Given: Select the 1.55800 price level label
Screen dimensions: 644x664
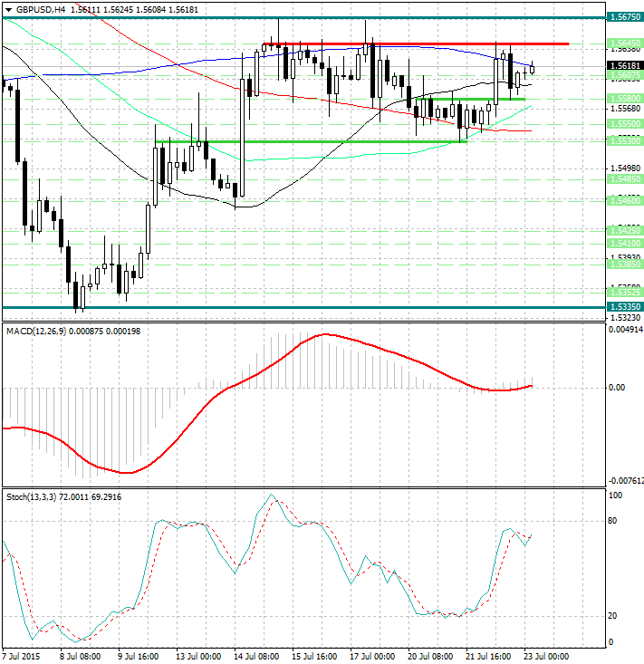Looking at the screenshot, I should 625,98.
